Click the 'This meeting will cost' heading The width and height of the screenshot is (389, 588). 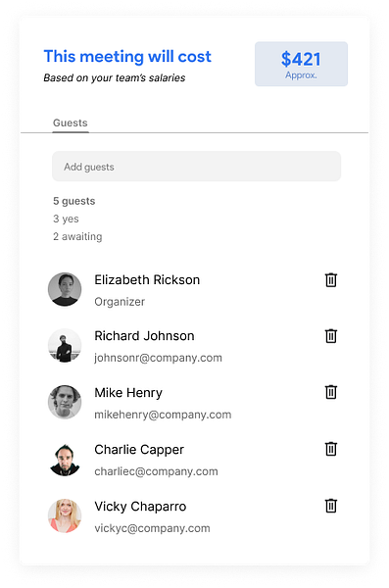[127, 57]
